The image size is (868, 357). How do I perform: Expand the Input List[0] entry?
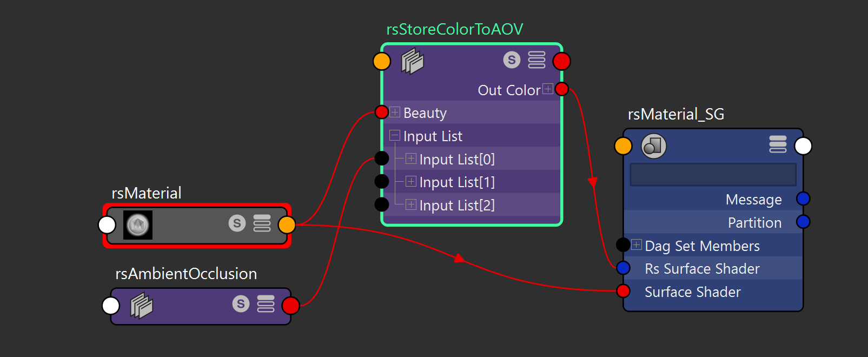tap(411, 158)
